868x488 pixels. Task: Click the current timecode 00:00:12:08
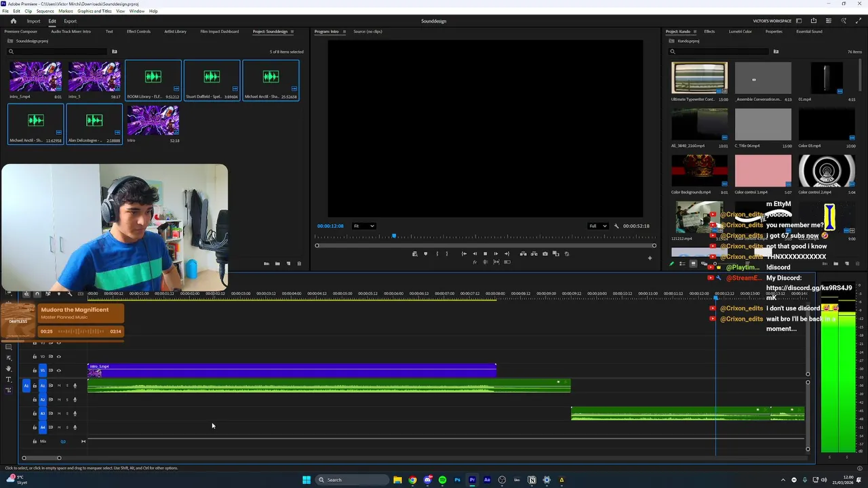tap(330, 226)
